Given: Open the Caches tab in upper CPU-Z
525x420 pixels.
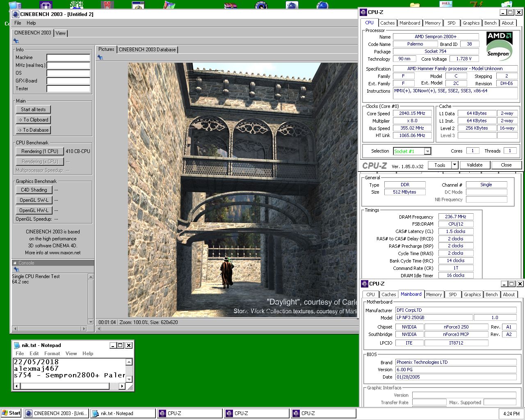Looking at the screenshot, I should pos(387,23).
